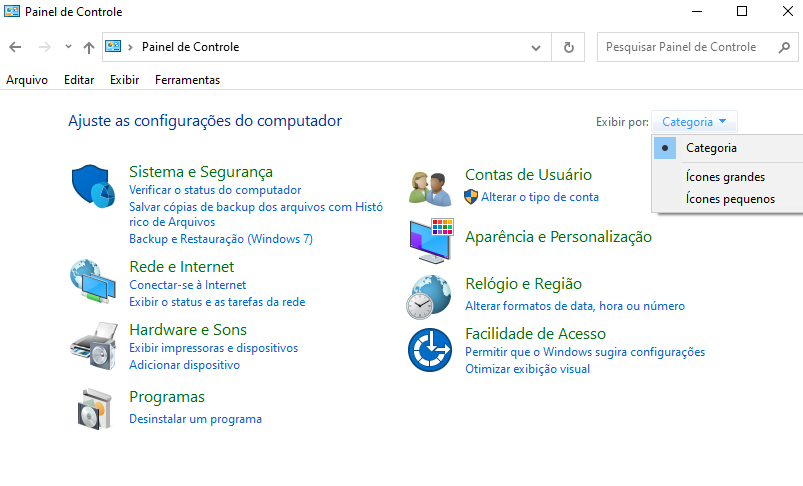This screenshot has height=486, width=803.
Task: Open the Facilidade de Acesso blue icon
Action: coord(430,350)
